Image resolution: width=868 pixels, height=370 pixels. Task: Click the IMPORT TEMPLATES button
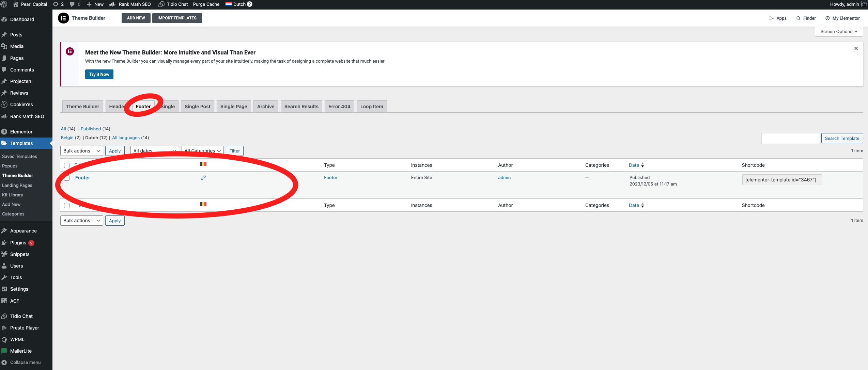[x=177, y=18]
